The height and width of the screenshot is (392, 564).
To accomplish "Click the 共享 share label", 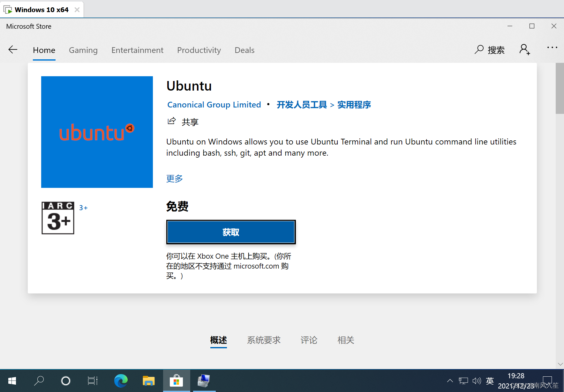I will pos(190,122).
